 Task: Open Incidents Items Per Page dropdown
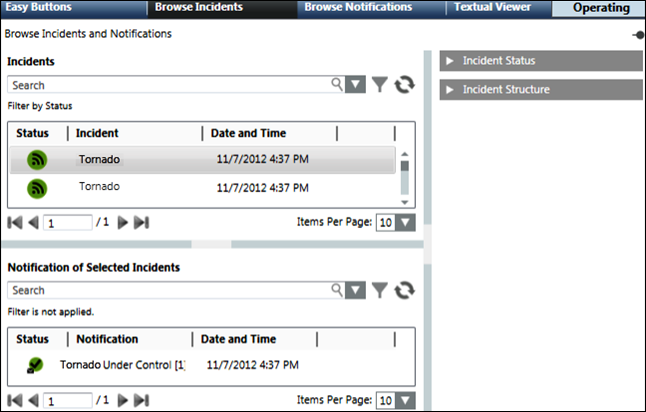click(x=404, y=222)
